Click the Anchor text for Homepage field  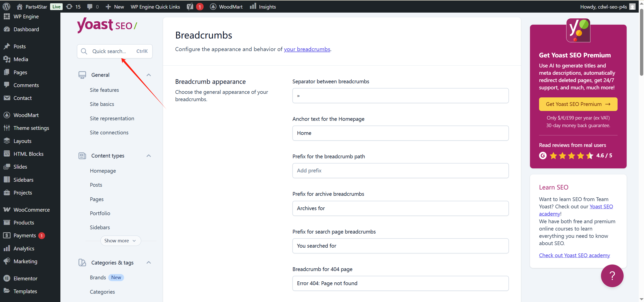point(400,133)
